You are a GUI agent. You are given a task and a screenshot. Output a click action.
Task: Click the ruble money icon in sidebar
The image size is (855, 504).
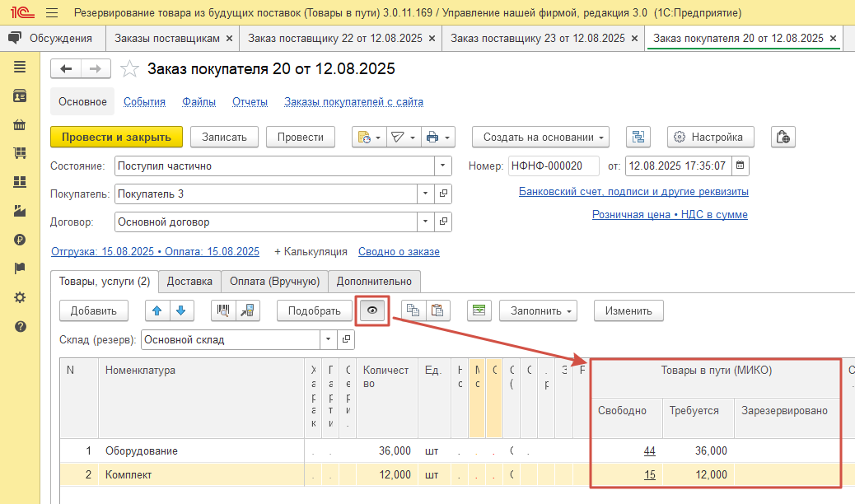pos(20,240)
